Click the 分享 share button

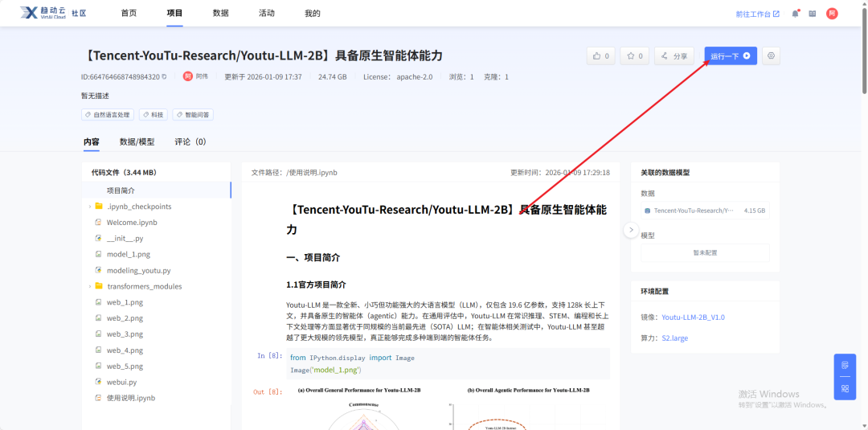coord(674,56)
